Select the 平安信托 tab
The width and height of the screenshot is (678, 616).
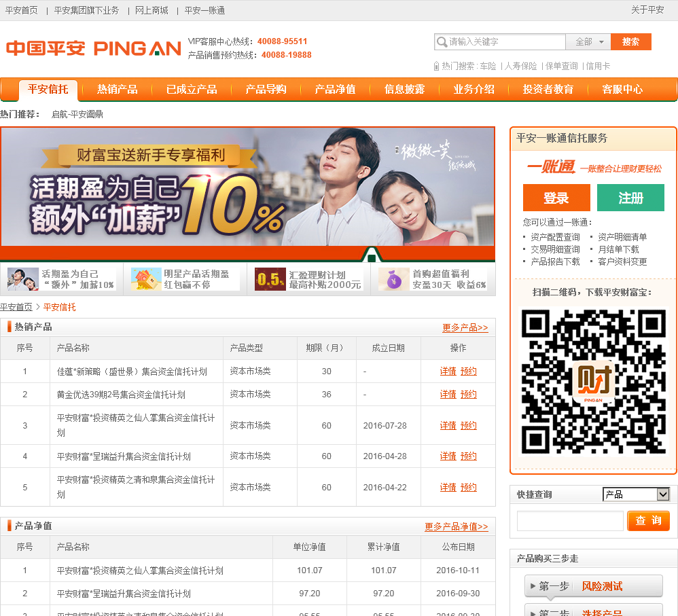[x=48, y=90]
